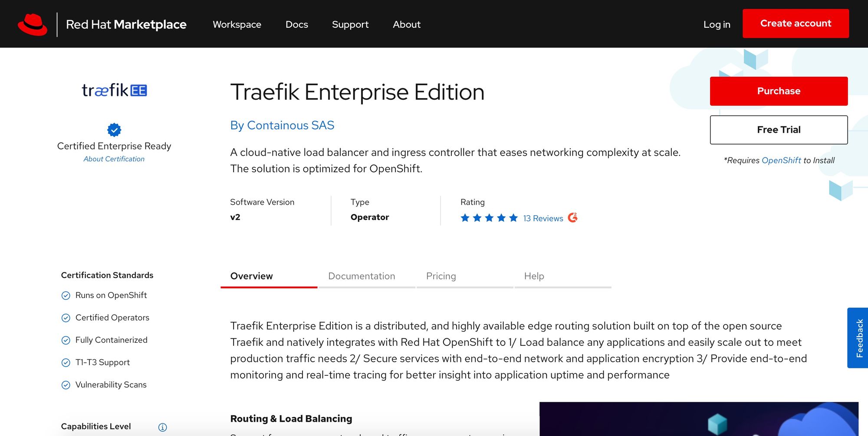The width and height of the screenshot is (868, 436).
Task: Follow the OpenShift requirement link
Action: click(781, 161)
